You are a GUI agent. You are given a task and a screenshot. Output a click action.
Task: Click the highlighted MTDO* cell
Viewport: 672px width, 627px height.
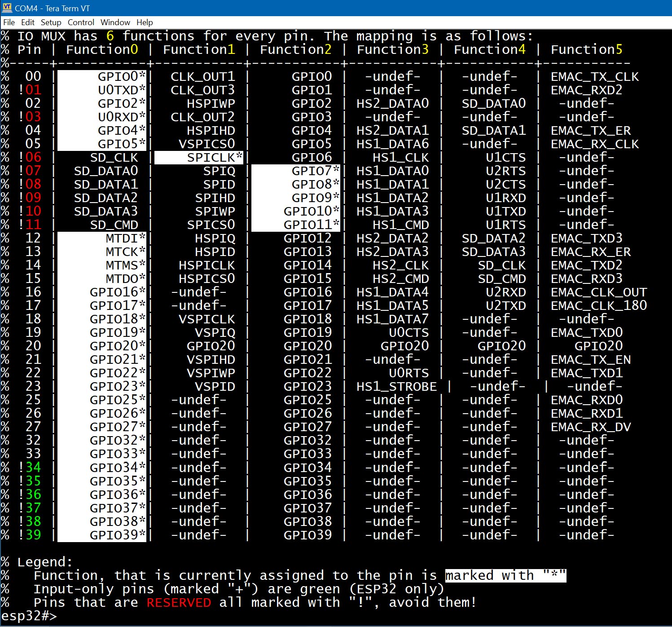pyautogui.click(x=102, y=279)
